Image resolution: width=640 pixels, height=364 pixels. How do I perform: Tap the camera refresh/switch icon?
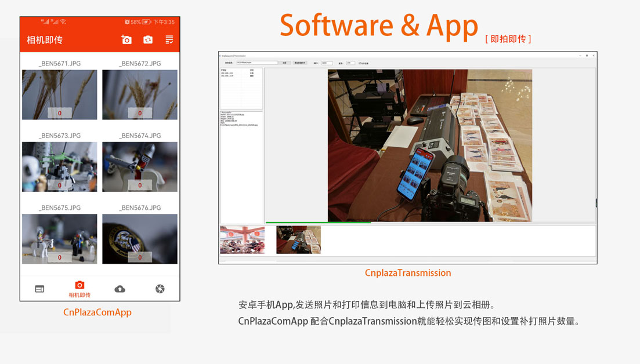148,39
